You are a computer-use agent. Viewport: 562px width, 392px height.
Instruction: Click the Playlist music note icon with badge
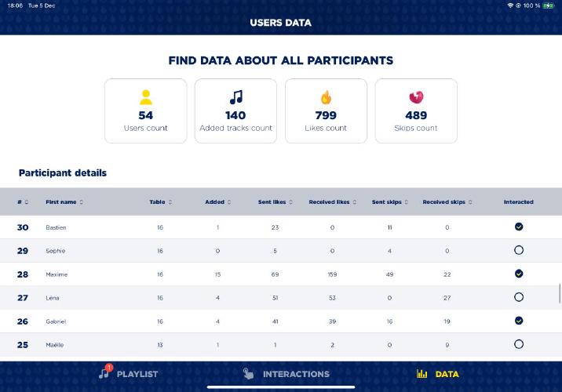[x=104, y=373]
